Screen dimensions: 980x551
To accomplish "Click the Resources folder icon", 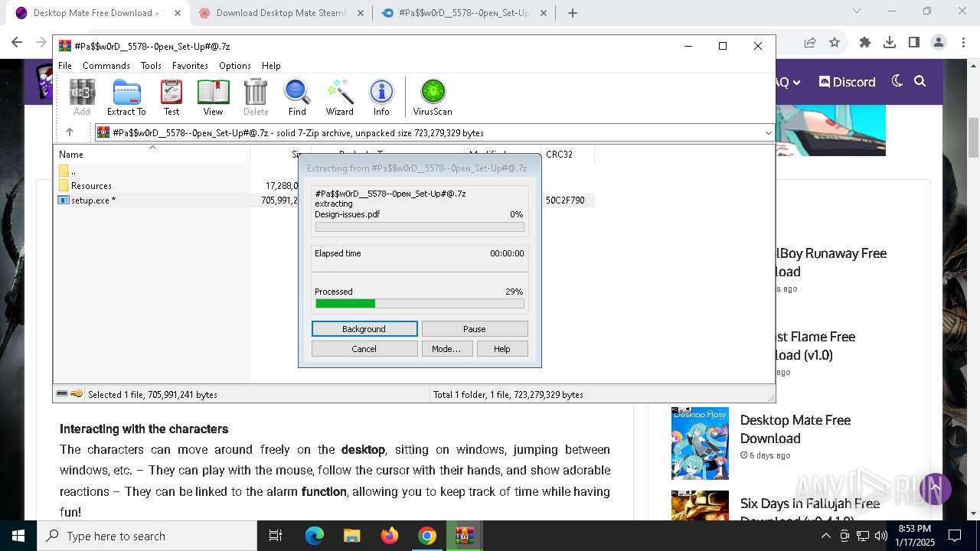I will 64,185.
